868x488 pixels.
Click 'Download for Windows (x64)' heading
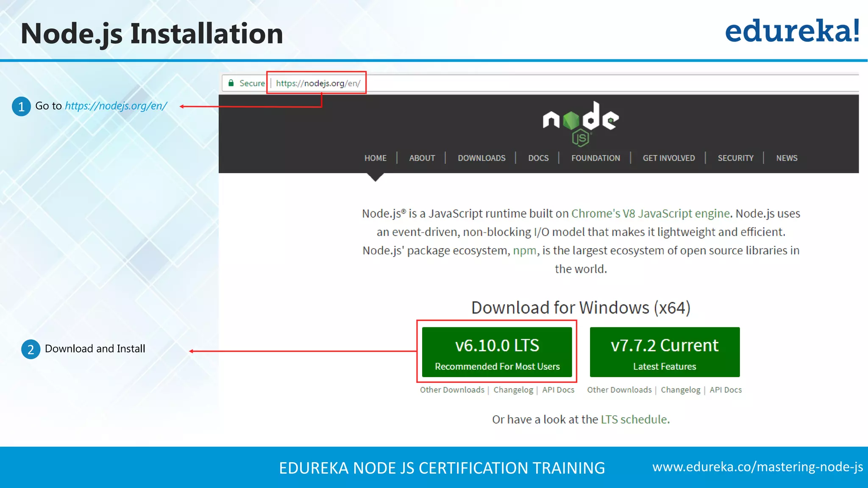click(x=581, y=308)
